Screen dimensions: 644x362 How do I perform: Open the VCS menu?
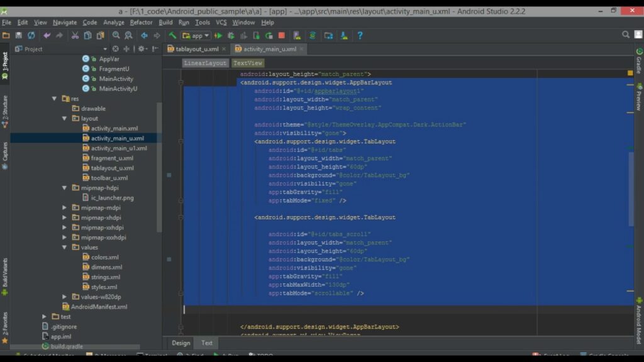(221, 23)
